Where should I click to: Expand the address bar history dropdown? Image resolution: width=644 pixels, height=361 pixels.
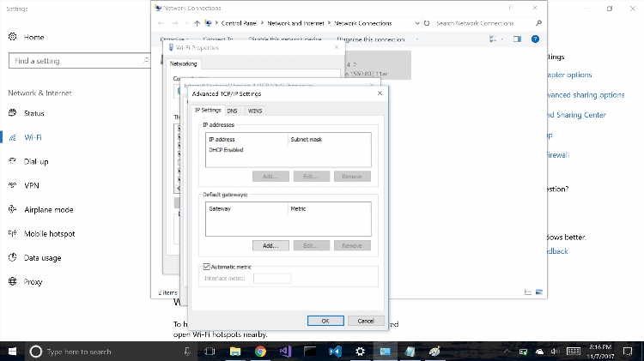coord(417,23)
